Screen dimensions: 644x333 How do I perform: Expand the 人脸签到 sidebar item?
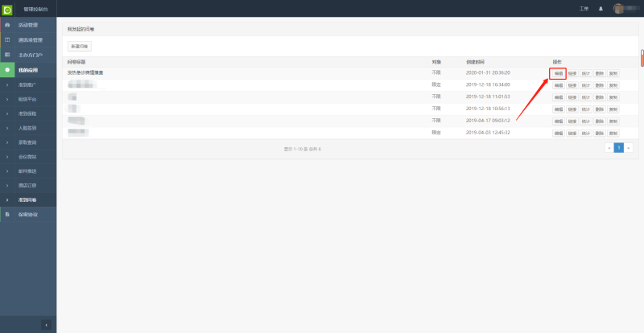(x=27, y=128)
